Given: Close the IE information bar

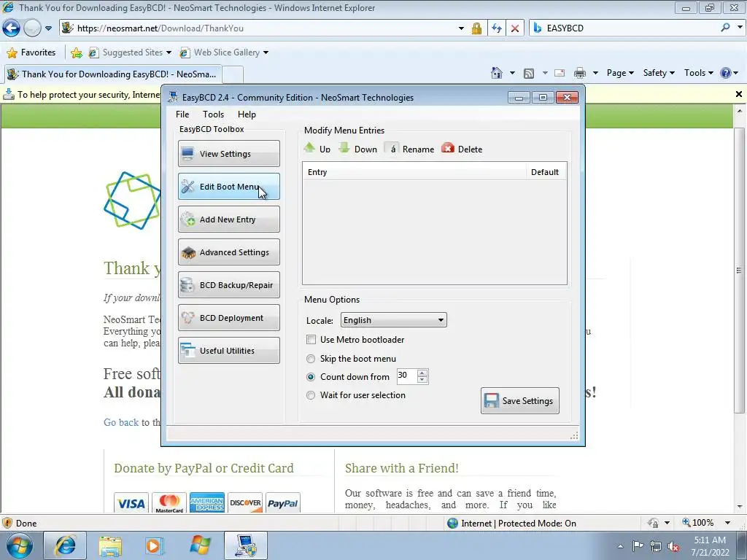Looking at the screenshot, I should point(738,94).
